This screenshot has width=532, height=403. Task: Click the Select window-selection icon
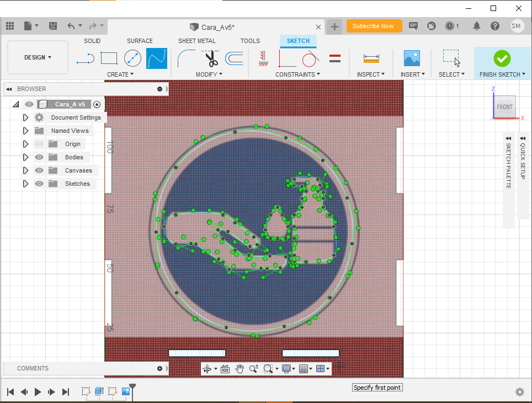point(451,58)
